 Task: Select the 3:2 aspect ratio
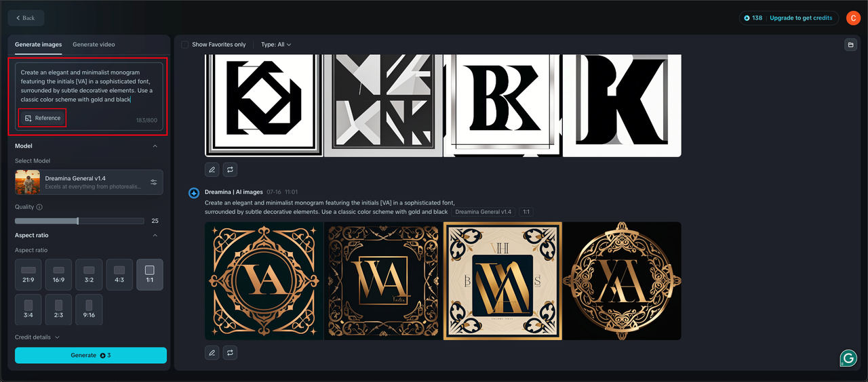pyautogui.click(x=89, y=274)
